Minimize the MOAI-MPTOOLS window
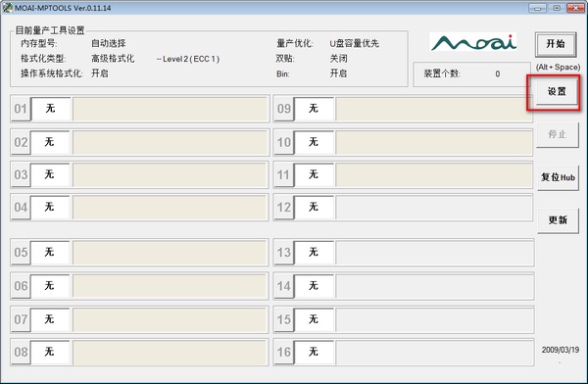588x384 pixels. coord(537,8)
